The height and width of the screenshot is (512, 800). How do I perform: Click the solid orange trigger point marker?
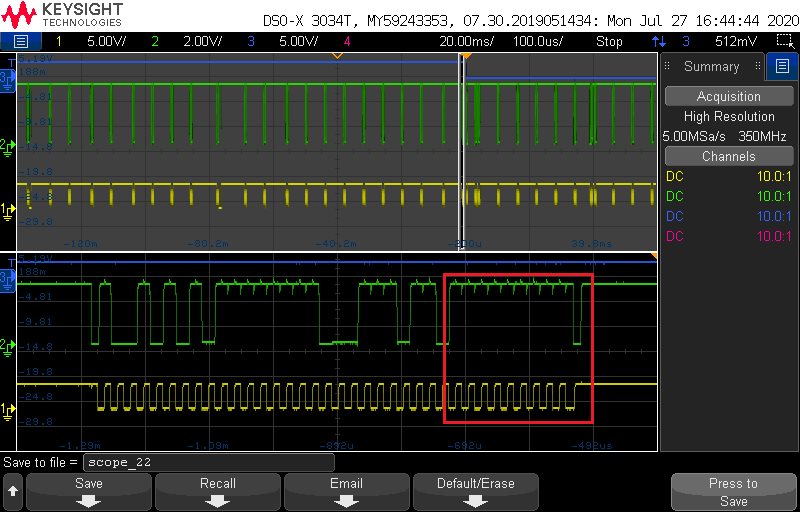[465, 56]
